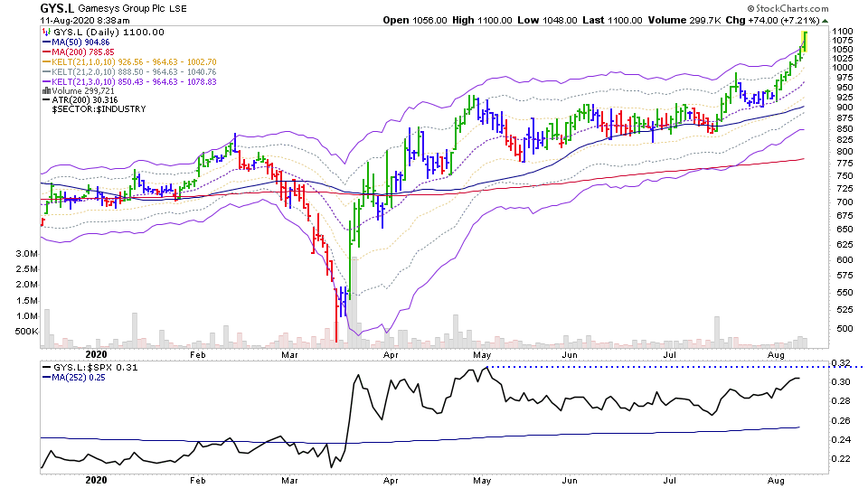Click the blue MA(50) color line swatch
The image size is (868, 488).
46,42
